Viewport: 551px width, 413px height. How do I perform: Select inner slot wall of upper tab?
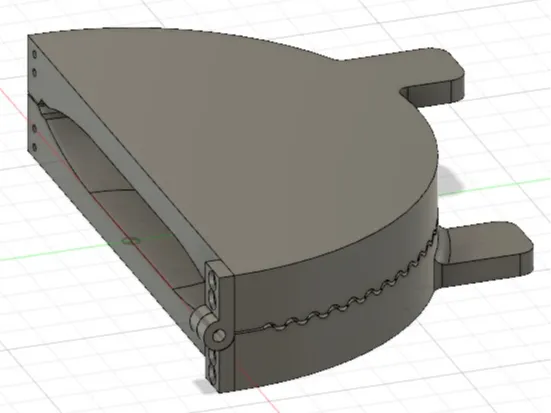click(427, 94)
